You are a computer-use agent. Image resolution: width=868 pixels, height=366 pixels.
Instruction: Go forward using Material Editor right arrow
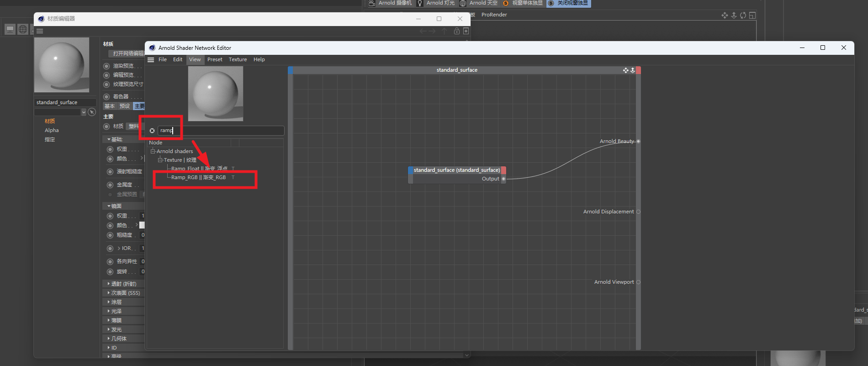tap(432, 31)
